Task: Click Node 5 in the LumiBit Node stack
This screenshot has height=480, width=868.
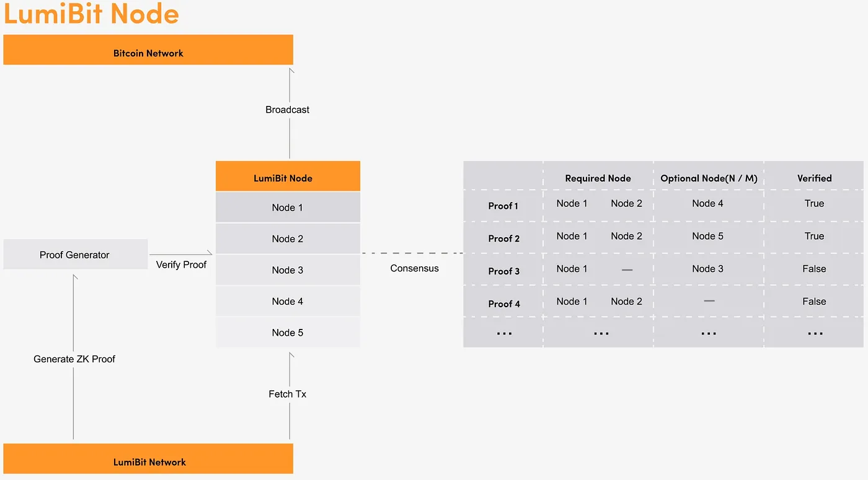Action: pos(288,333)
